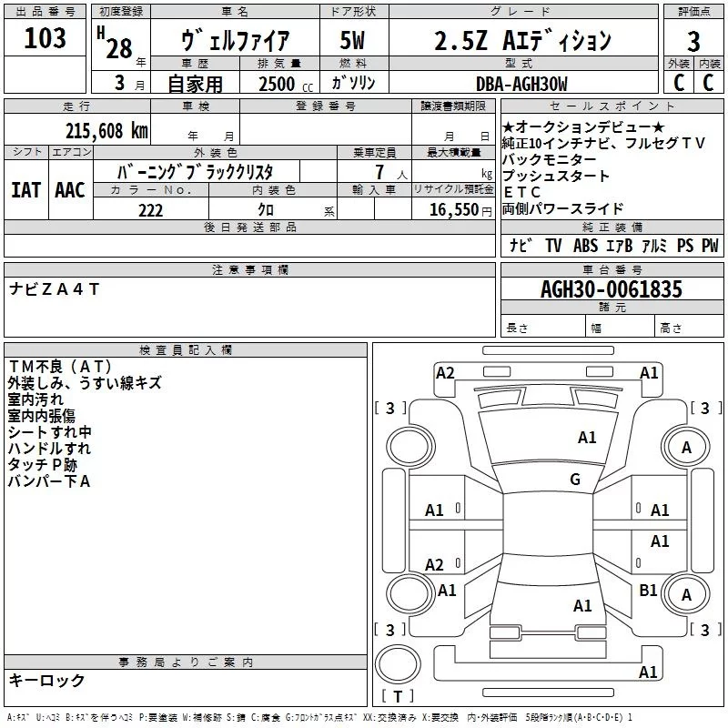Click the ABS equipment indicator

588,246
